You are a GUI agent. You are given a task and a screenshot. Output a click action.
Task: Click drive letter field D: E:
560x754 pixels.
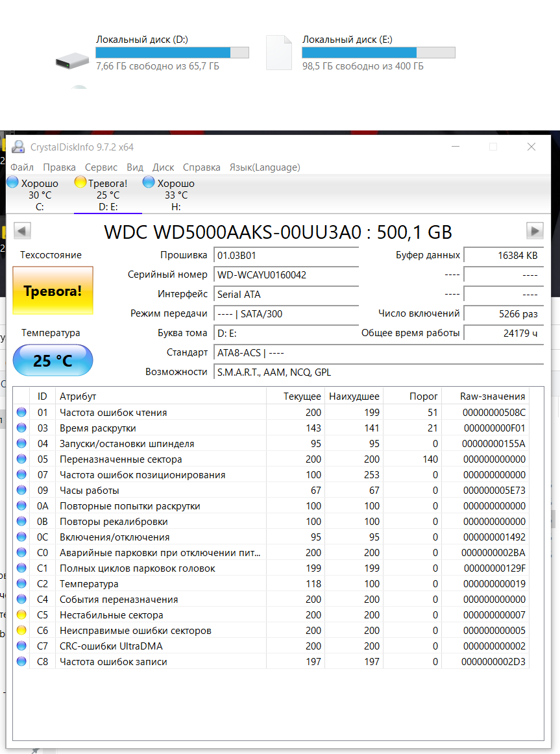coord(286,334)
